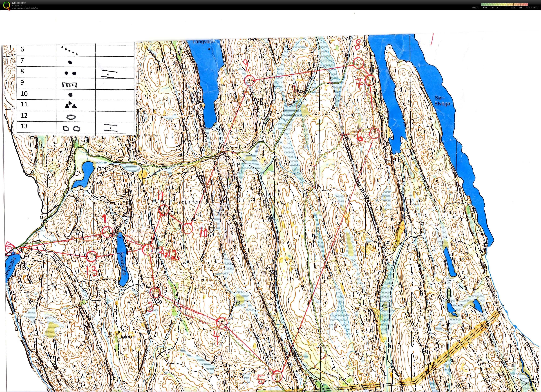The width and height of the screenshot is (541, 392).
Task: Click the 9:00 tempo scale label
Action: tap(521, 7)
